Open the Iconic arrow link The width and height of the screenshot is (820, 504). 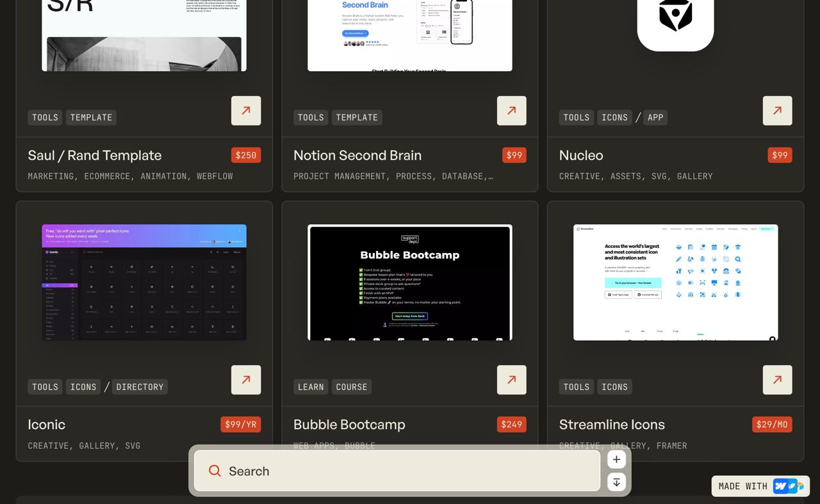246,380
